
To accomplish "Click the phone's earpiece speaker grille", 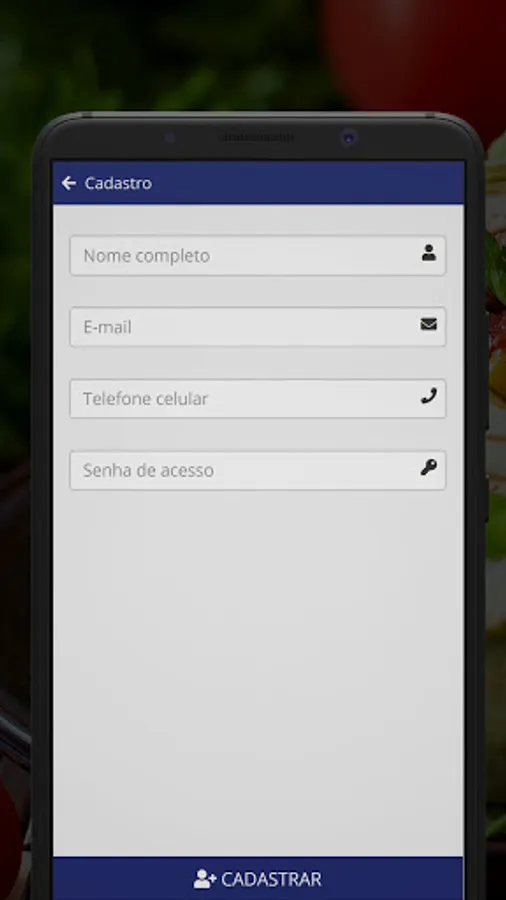I will (x=257, y=138).
